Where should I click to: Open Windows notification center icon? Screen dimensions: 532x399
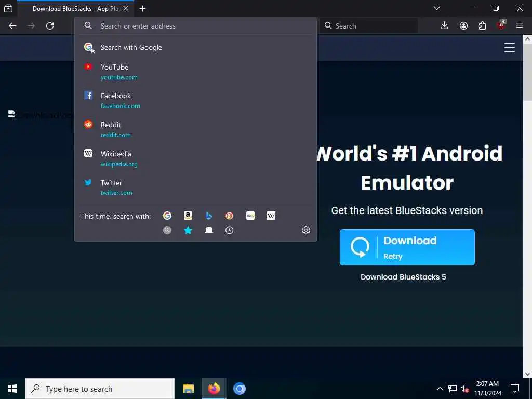515,389
